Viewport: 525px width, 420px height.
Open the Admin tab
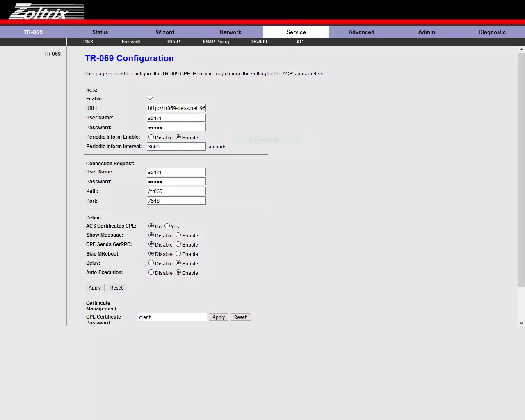(427, 32)
